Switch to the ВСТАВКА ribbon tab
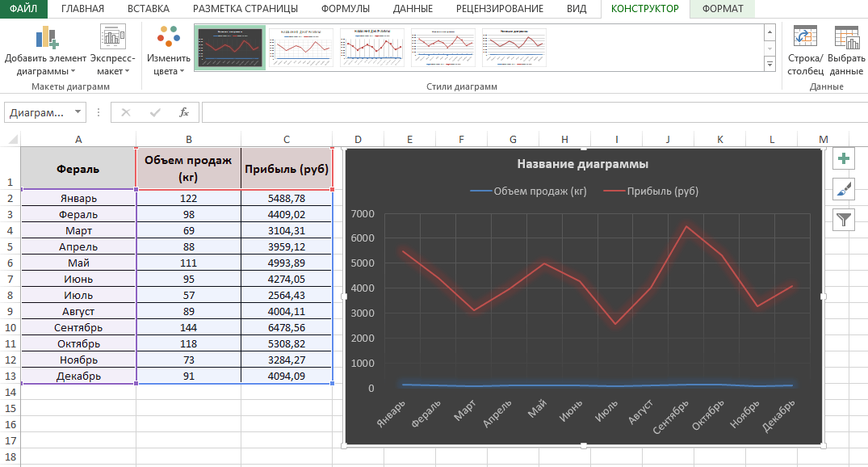Viewport: 868px width, 467px height. point(149,9)
